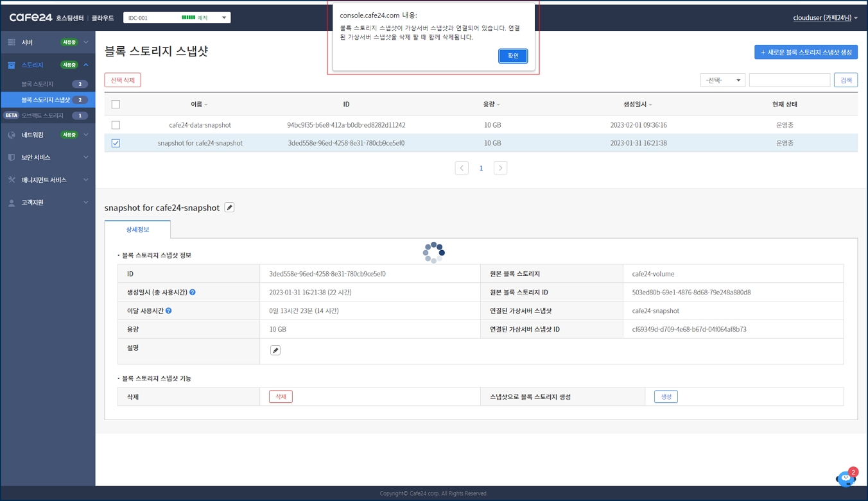Click the edit pencil next to snapshot title
868x501 pixels.
point(229,207)
